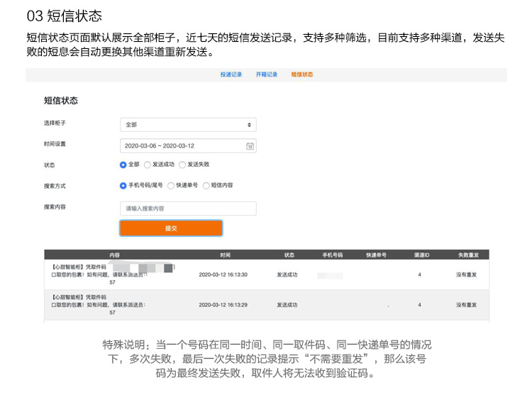This screenshot has width=532, height=395.
Task: Click the 请输入搜索内容 search input box
Action: pyautogui.click(x=188, y=208)
